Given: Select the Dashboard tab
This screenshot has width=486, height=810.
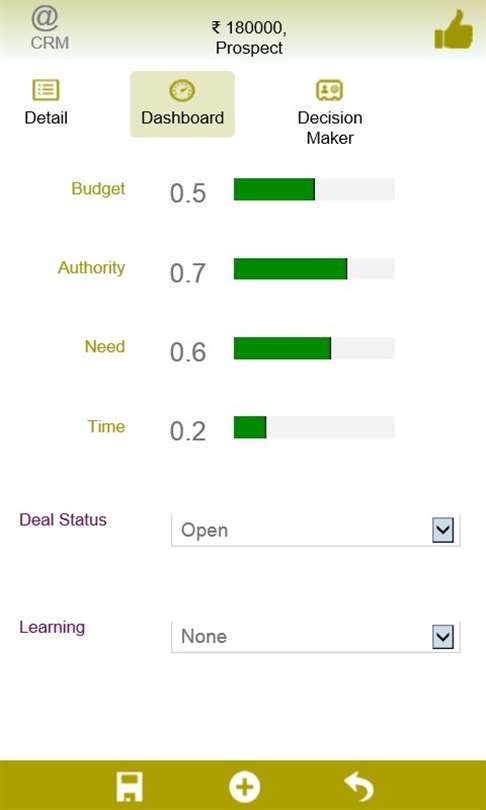Looking at the screenshot, I should point(182,104).
